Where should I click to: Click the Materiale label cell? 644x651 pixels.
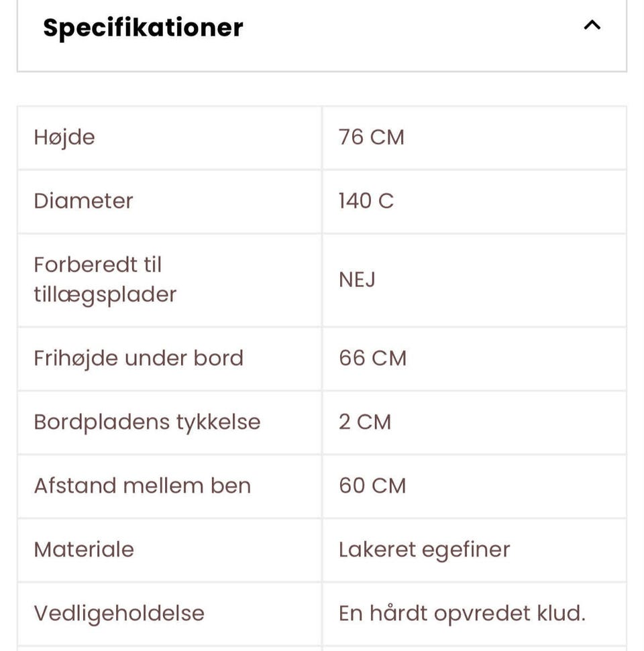(84, 550)
